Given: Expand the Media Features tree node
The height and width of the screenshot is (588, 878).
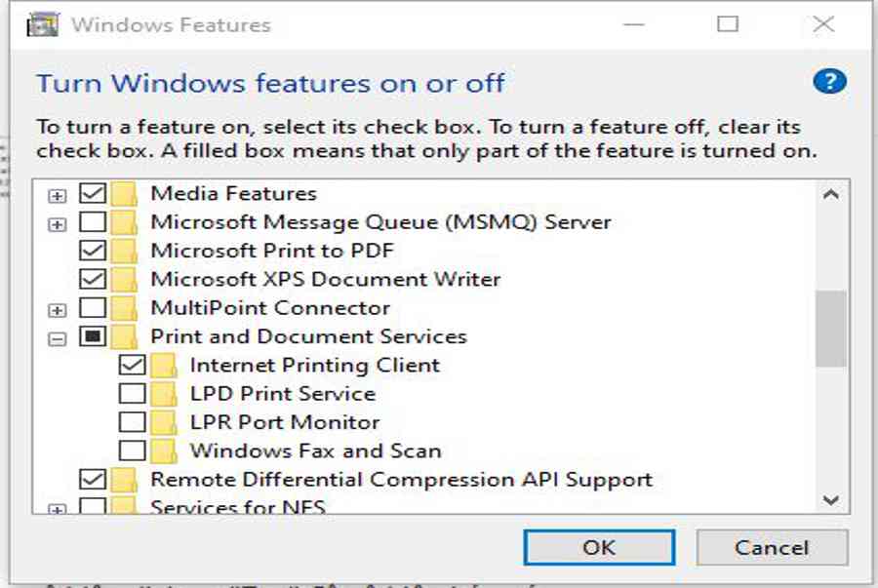Looking at the screenshot, I should tap(57, 196).
